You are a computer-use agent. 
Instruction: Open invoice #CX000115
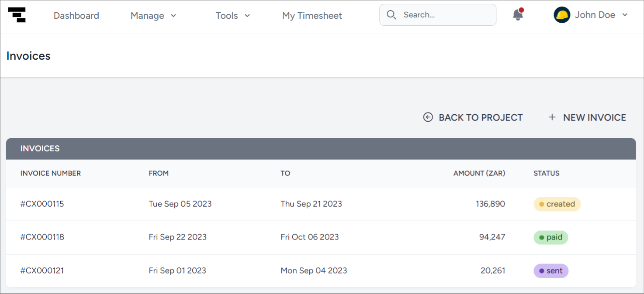(x=42, y=204)
